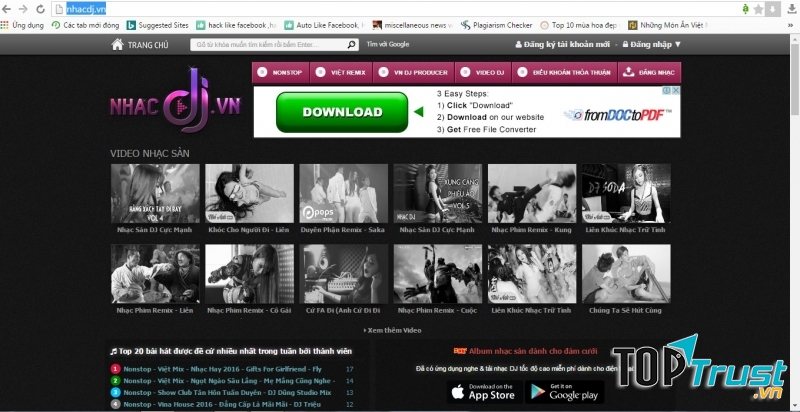
Task: Reload the page with refresh icon
Action: pyautogui.click(x=40, y=9)
